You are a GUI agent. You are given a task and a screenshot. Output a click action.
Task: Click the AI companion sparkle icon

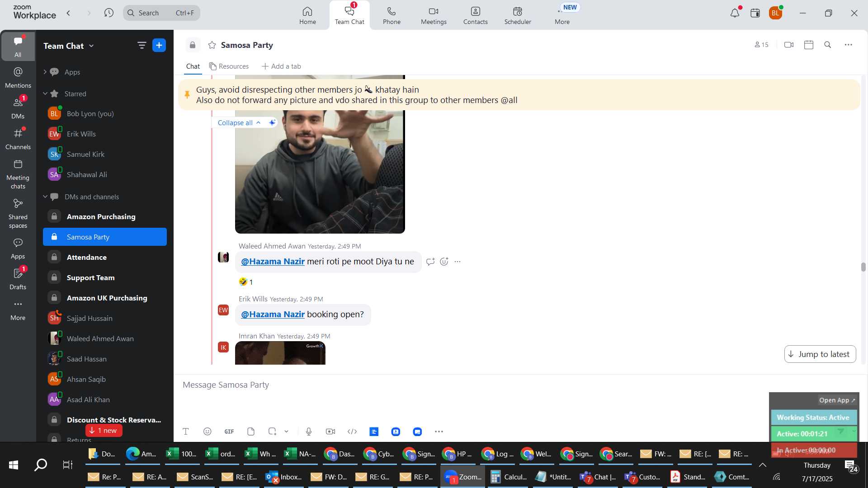click(272, 122)
